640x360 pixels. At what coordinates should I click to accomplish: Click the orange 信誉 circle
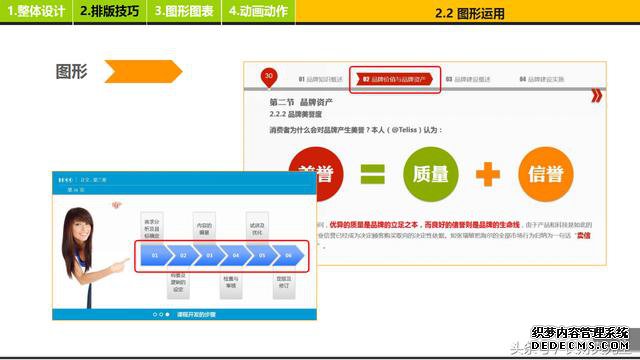(x=546, y=174)
